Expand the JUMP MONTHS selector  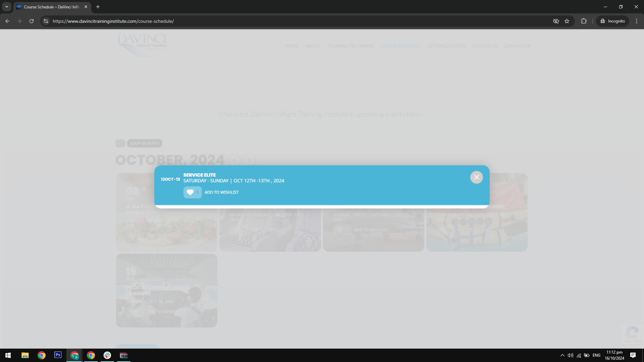tap(145, 143)
